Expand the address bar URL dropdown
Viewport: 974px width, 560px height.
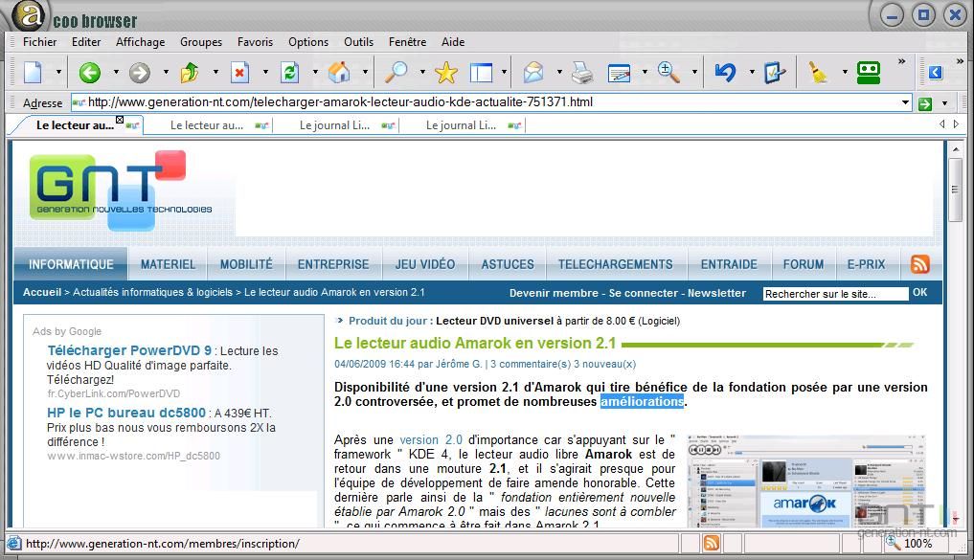click(905, 102)
